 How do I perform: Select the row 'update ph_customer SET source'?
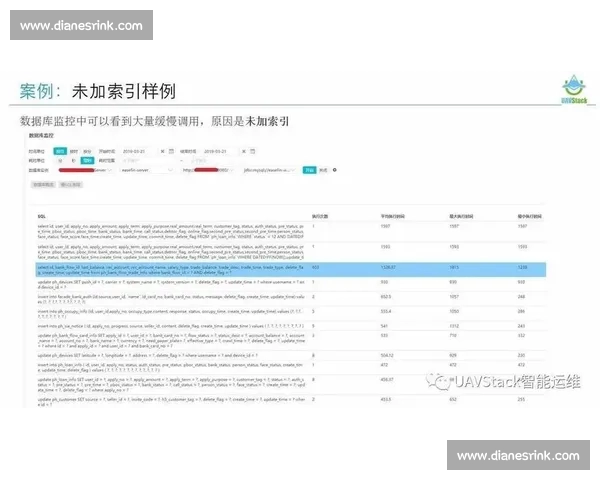pyautogui.click(x=291, y=402)
